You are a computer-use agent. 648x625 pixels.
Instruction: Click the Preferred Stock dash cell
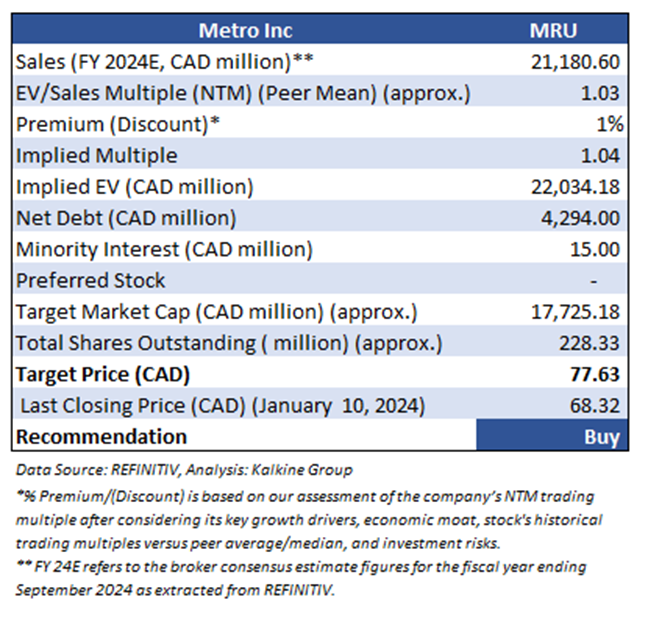point(593,281)
